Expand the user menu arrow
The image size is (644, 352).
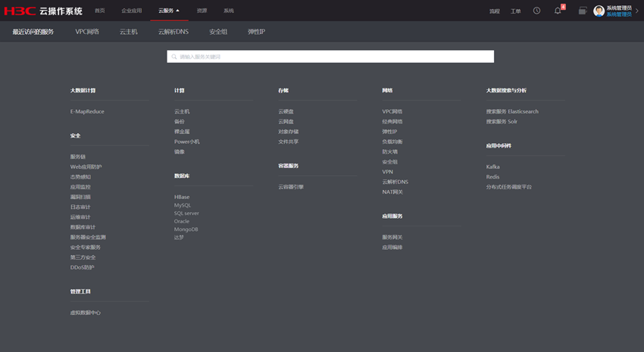click(636, 11)
